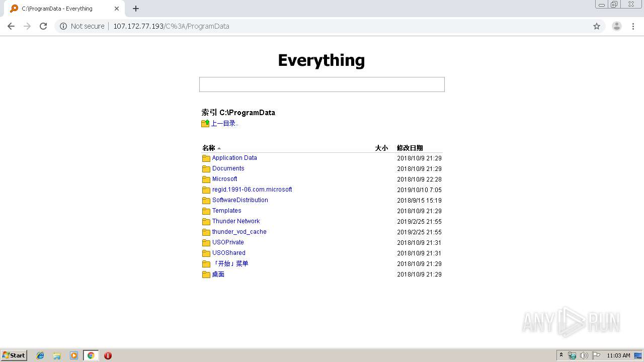Open the Chrome three-dot menu
Viewport: 644px width, 362px height.
coord(633,26)
